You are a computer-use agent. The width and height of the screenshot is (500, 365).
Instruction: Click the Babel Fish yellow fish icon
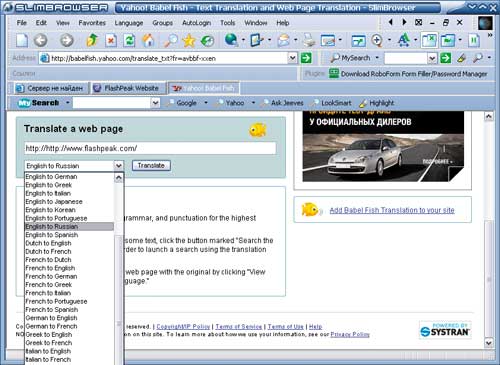[258, 130]
